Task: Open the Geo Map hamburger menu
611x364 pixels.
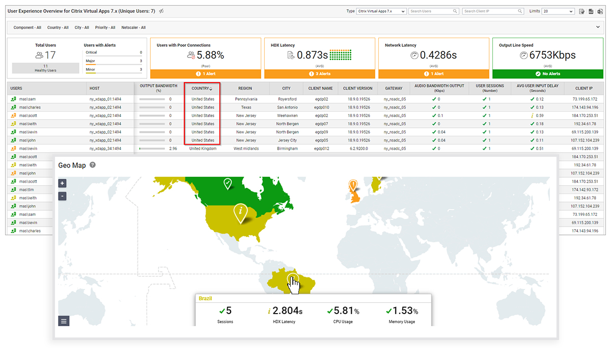Action: pyautogui.click(x=64, y=321)
